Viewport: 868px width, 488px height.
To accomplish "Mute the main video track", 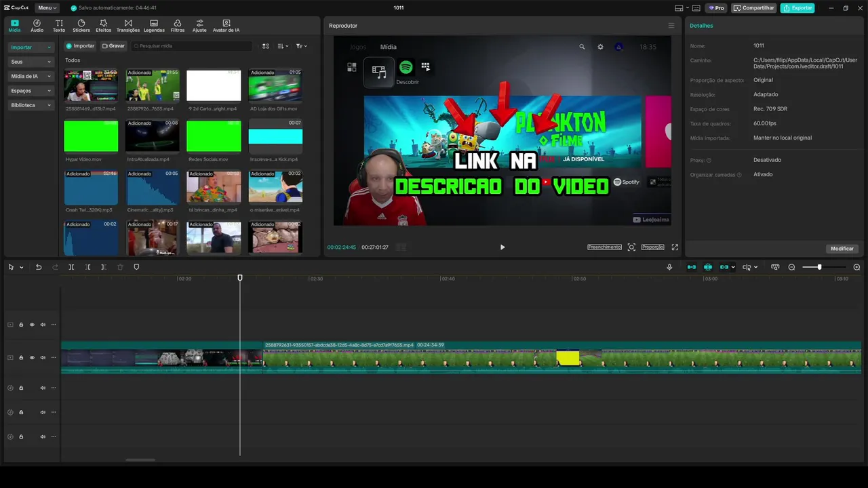I will pyautogui.click(x=43, y=358).
